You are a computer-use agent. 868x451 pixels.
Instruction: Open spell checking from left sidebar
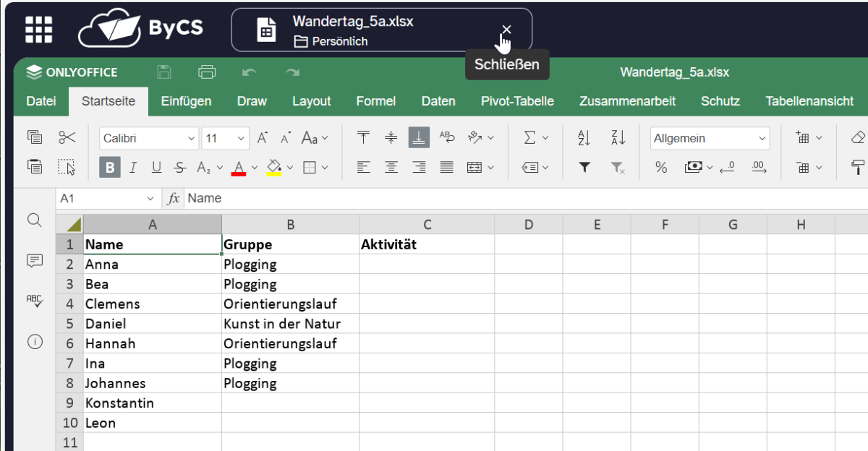click(34, 301)
